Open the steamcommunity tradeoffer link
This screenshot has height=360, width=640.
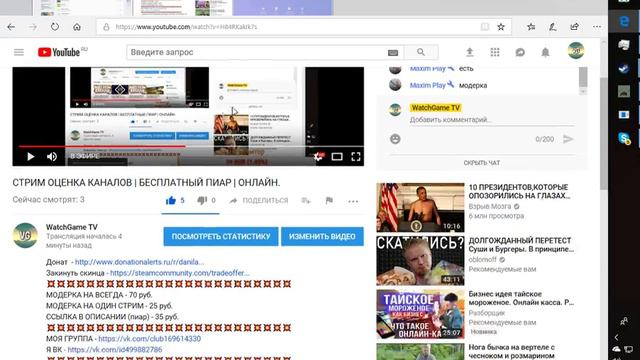point(180,273)
